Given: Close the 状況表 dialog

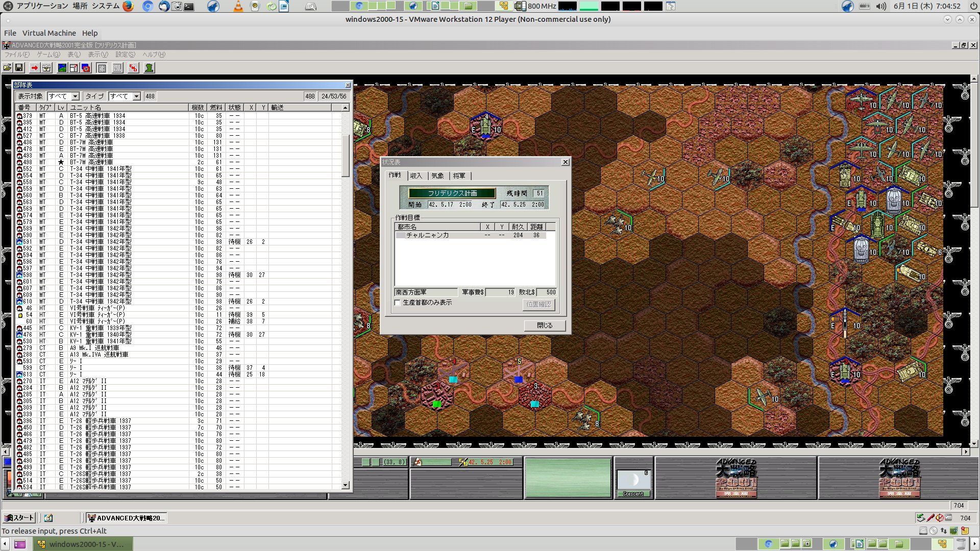Looking at the screenshot, I should (x=565, y=162).
